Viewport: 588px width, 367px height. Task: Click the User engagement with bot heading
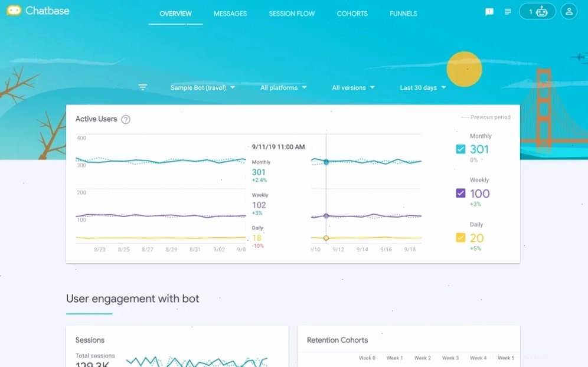[x=133, y=299]
